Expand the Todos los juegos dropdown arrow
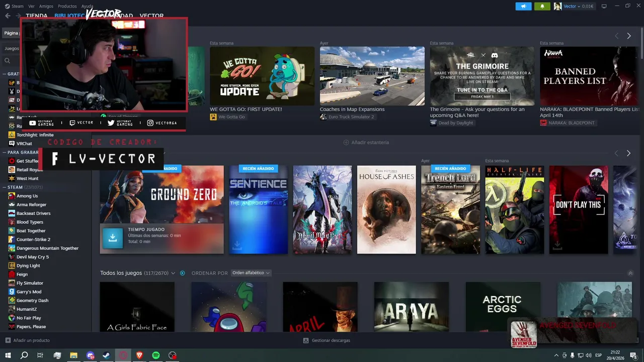The height and width of the screenshot is (362, 644). pyautogui.click(x=173, y=273)
